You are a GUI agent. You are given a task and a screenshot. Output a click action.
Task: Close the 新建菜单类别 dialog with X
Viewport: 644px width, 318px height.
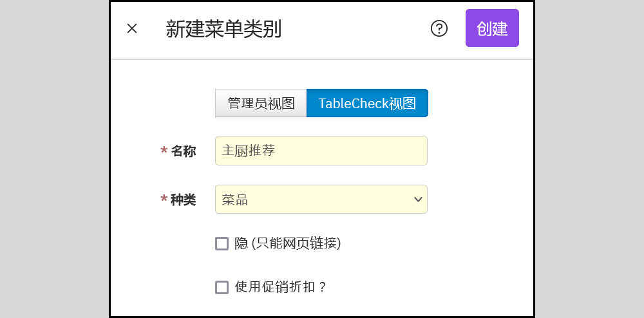(132, 29)
